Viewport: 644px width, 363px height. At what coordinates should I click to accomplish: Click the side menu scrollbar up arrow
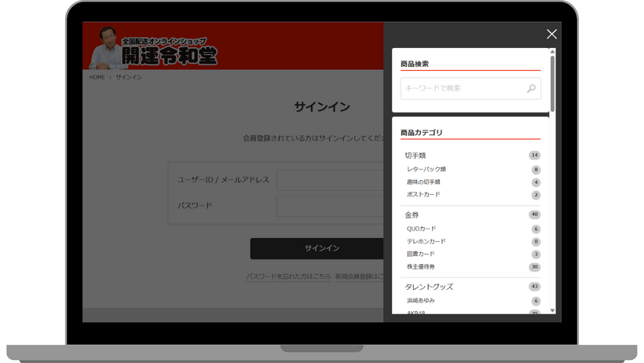552,52
